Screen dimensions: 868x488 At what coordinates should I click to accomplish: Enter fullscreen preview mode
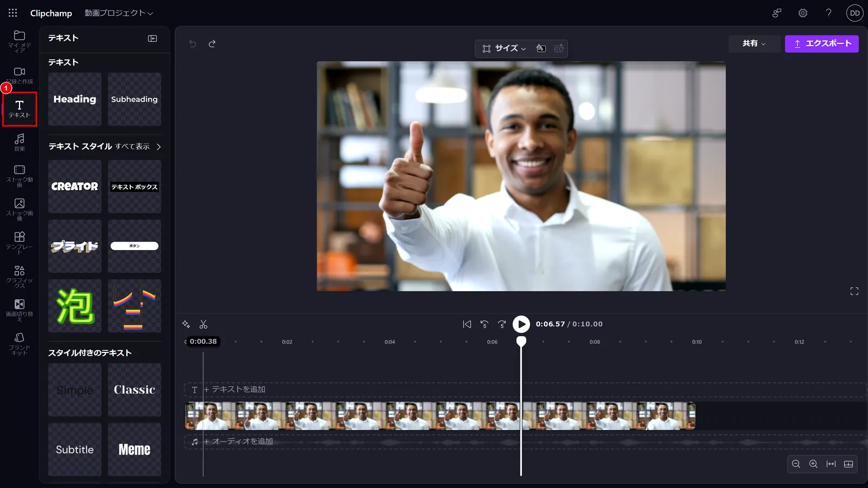(854, 291)
